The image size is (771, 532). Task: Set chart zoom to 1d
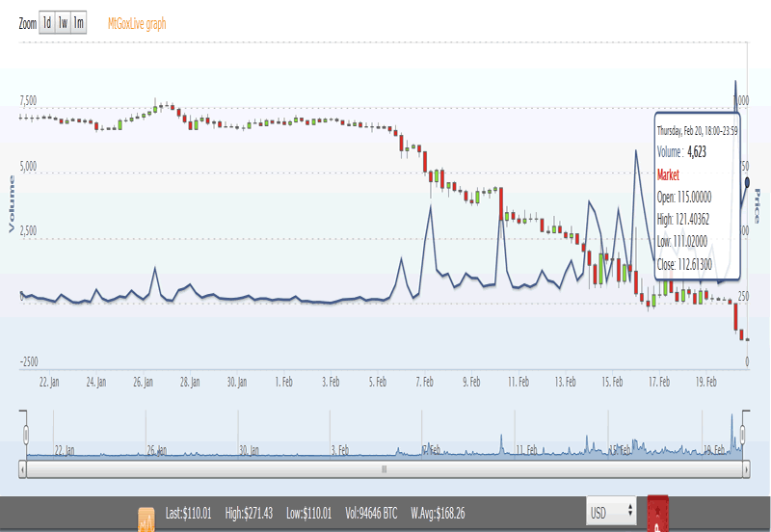(46, 22)
